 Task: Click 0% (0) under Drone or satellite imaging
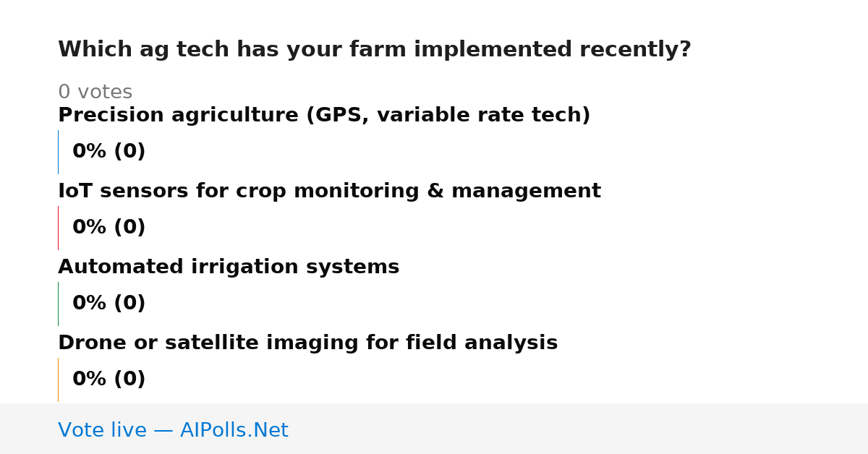tap(109, 380)
